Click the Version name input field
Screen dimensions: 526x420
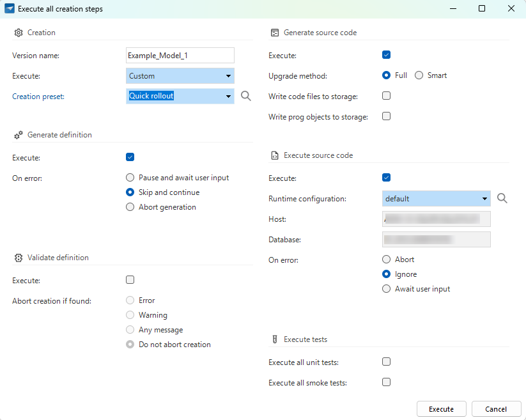[x=180, y=56]
